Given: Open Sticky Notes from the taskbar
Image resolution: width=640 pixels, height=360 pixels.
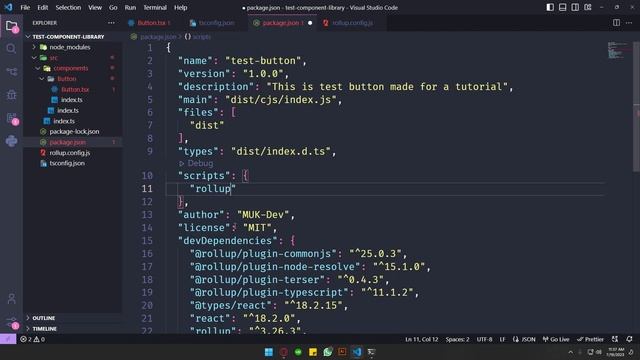Looking at the screenshot, I should point(313,352).
